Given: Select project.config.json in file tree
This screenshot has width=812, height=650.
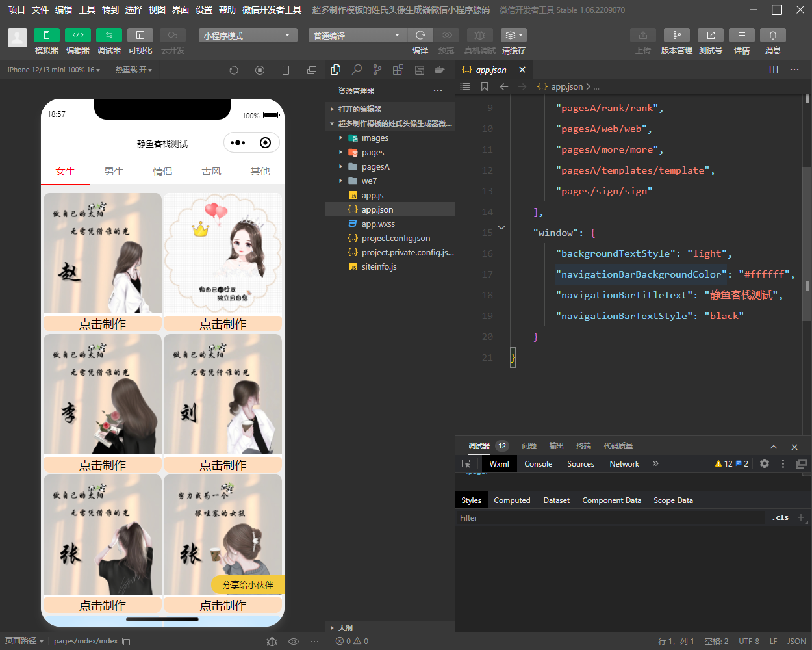Looking at the screenshot, I should pos(396,239).
